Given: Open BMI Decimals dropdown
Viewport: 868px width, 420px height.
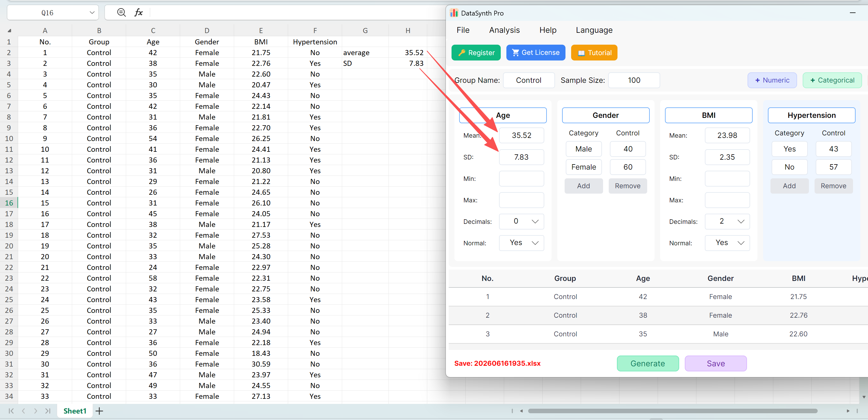Looking at the screenshot, I should coord(727,221).
